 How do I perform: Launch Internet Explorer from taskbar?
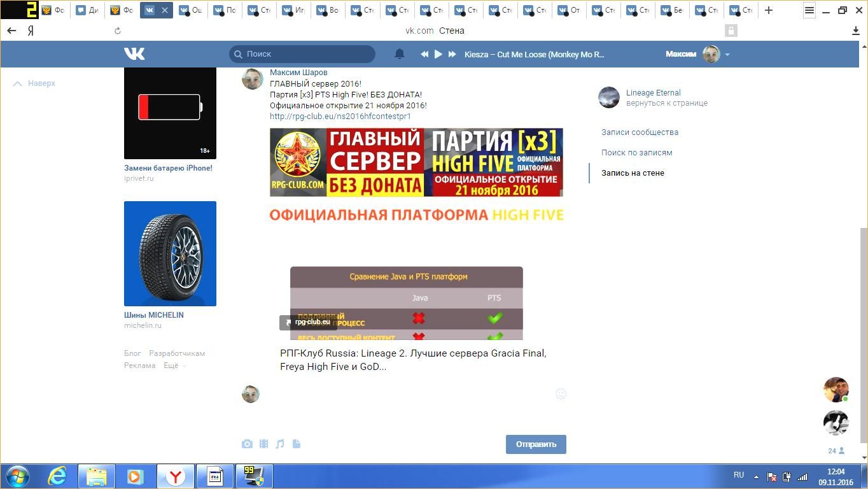click(57, 476)
